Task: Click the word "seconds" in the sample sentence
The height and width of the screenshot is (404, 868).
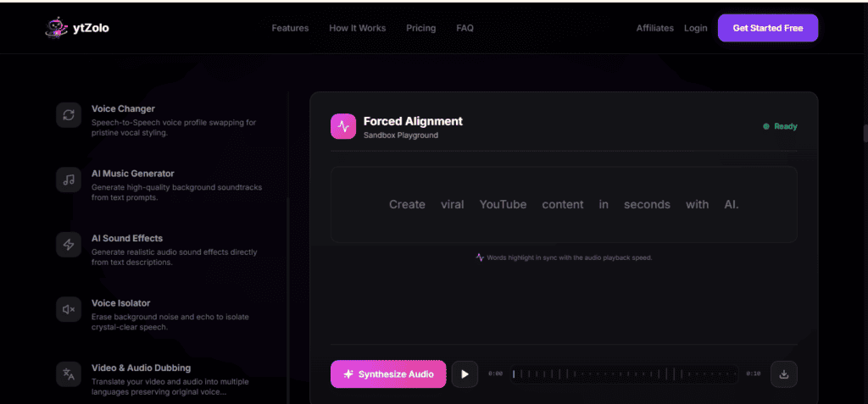Action: point(647,205)
